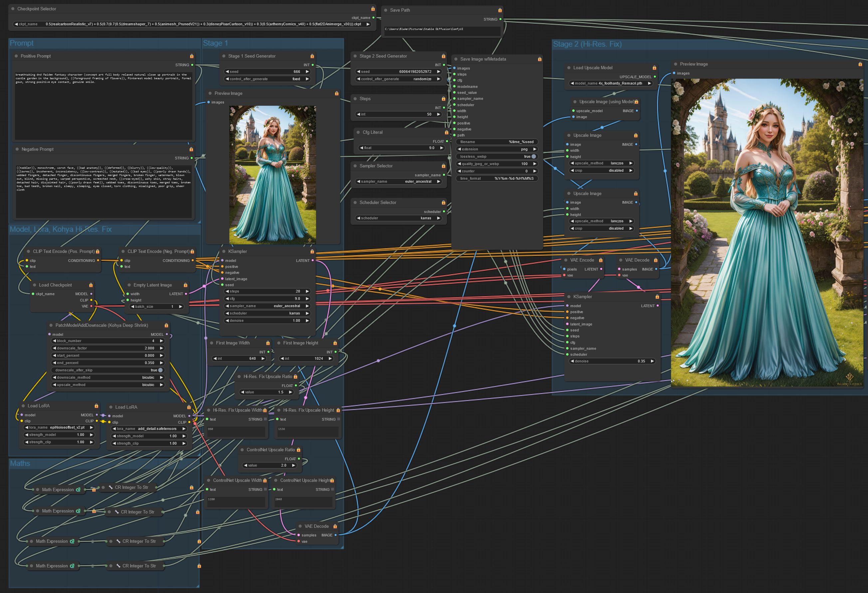Click the collapse dot on the Negative Prompt node title
Viewport: 868px width, 593px height.
click(17, 149)
